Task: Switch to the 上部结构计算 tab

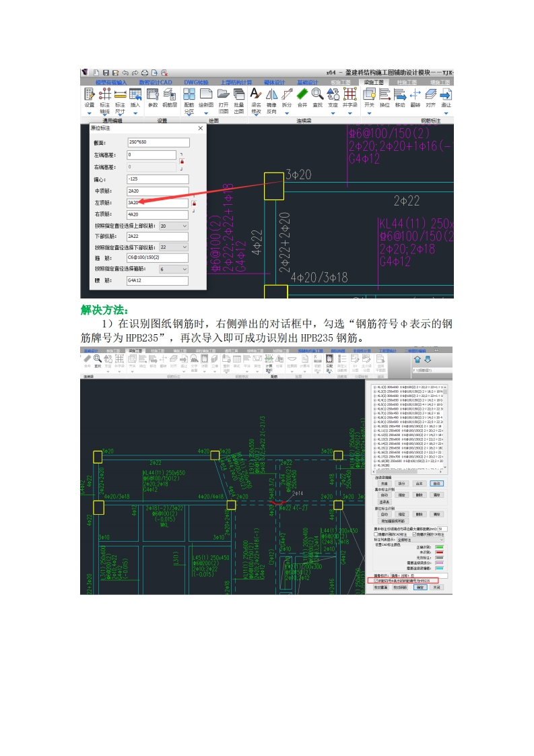Action: click(x=236, y=82)
